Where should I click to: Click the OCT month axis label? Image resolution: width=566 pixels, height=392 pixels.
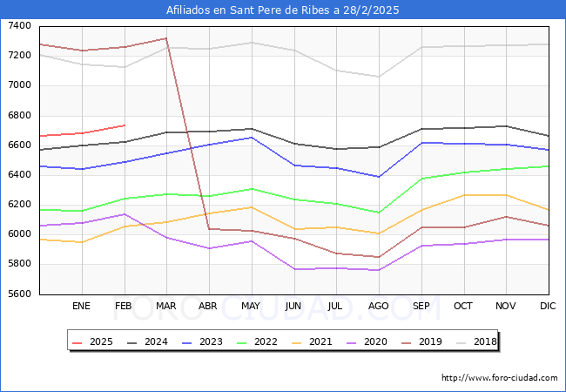click(x=463, y=306)
